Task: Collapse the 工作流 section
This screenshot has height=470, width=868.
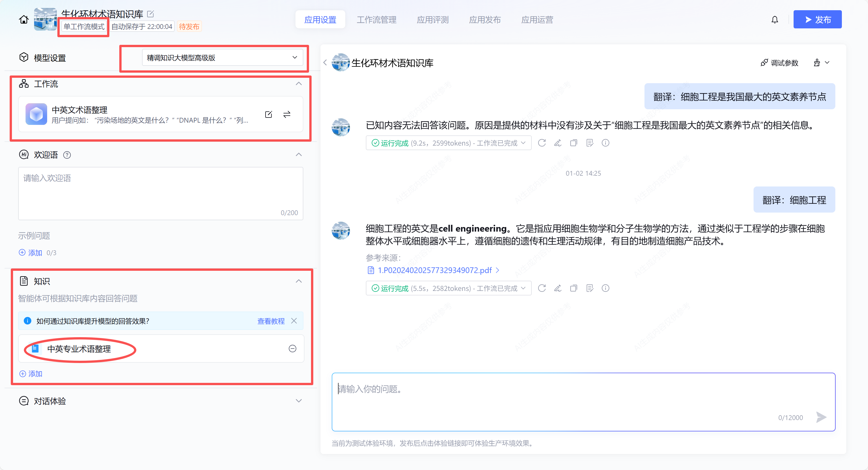Action: tap(299, 84)
